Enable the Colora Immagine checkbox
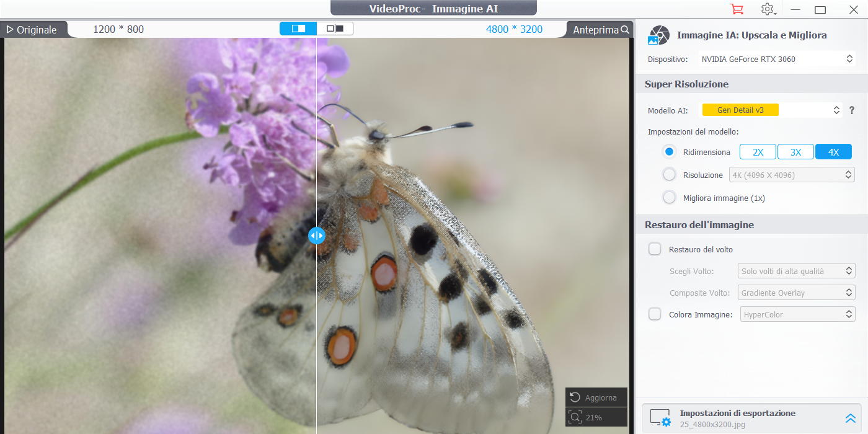 [x=655, y=314]
